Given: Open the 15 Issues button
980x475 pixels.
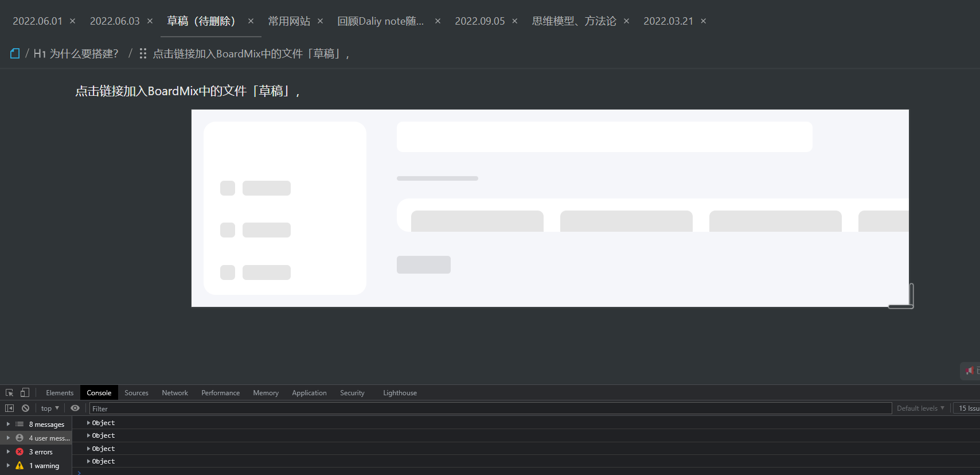Looking at the screenshot, I should [x=968, y=408].
